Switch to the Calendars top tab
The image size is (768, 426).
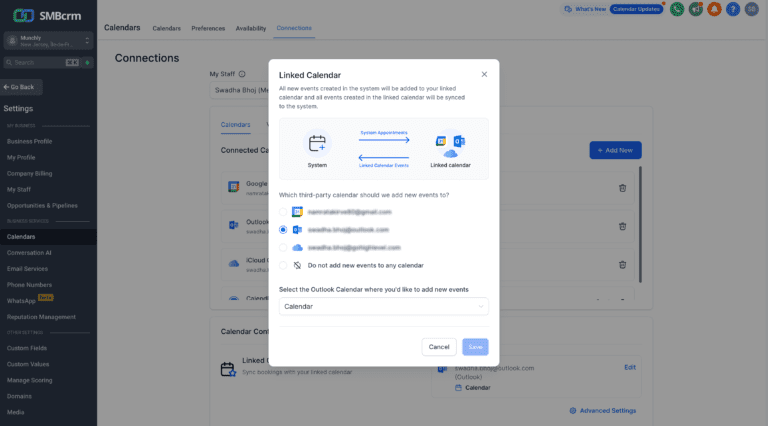click(x=167, y=28)
